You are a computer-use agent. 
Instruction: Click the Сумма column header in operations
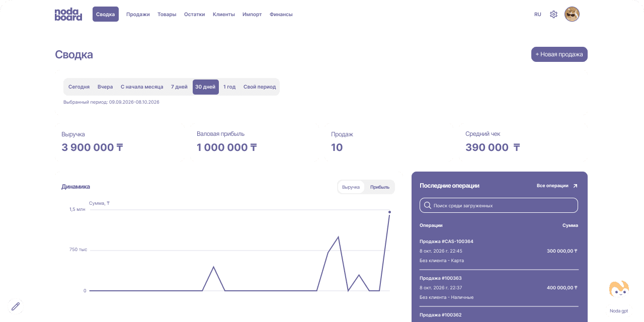click(570, 225)
